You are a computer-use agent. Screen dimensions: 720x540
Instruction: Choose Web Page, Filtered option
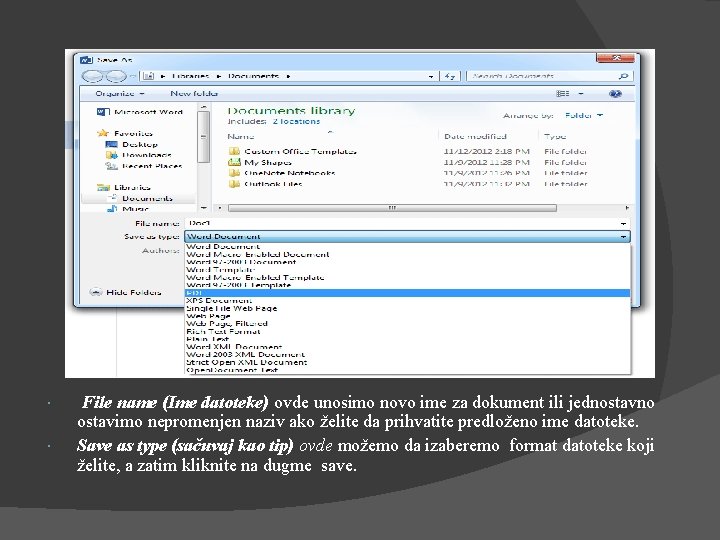click(x=408, y=324)
